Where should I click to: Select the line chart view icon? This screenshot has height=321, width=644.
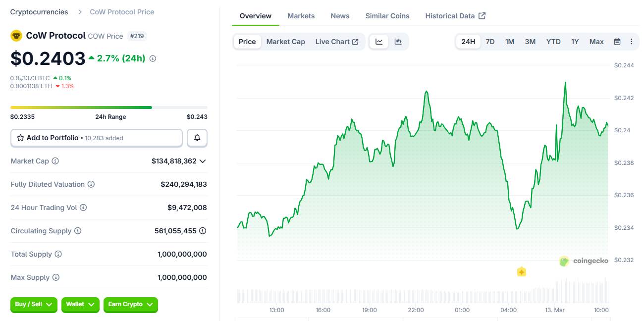tap(379, 42)
